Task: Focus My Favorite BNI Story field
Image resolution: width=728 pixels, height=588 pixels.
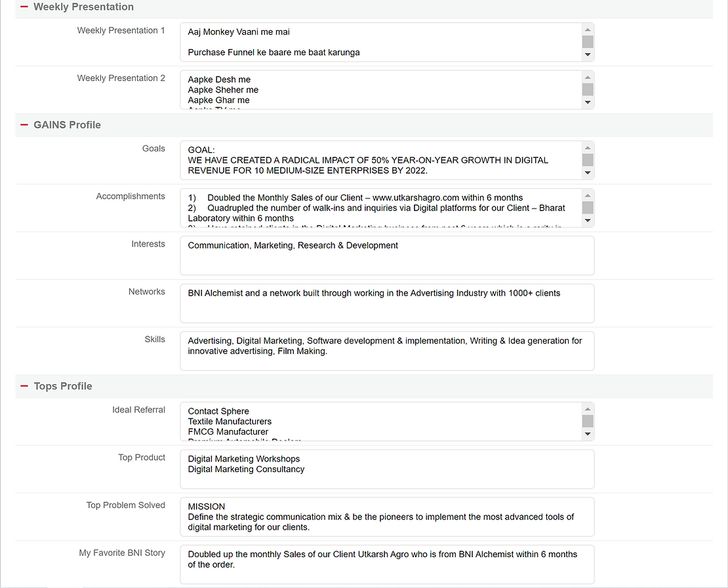Action: [x=387, y=565]
